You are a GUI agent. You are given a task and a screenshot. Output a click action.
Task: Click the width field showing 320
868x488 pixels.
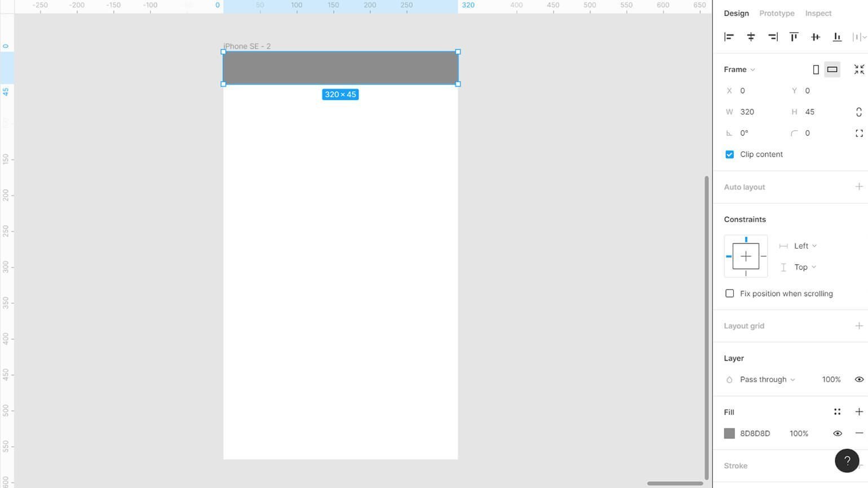point(755,112)
